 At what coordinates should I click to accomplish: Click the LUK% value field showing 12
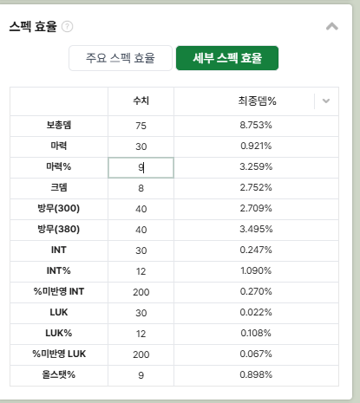point(141,334)
